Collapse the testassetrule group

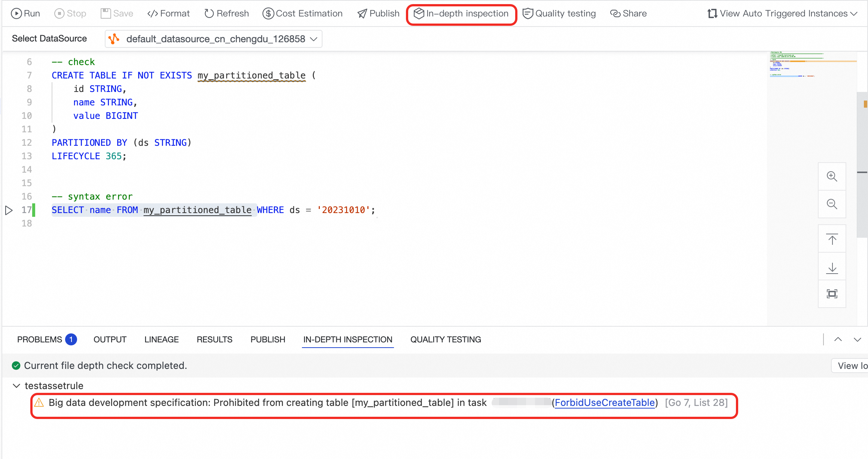(x=16, y=386)
